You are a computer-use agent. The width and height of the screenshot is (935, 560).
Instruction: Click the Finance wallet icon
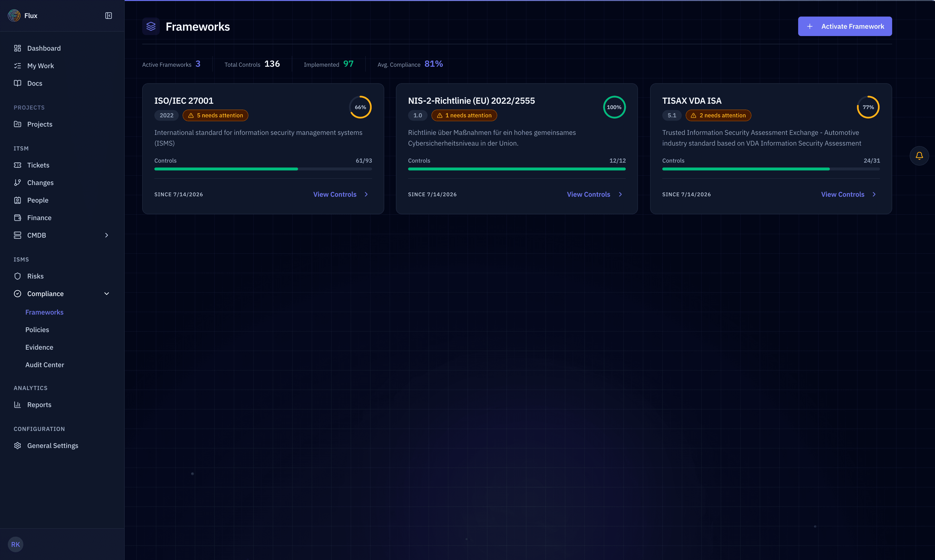[17, 218]
